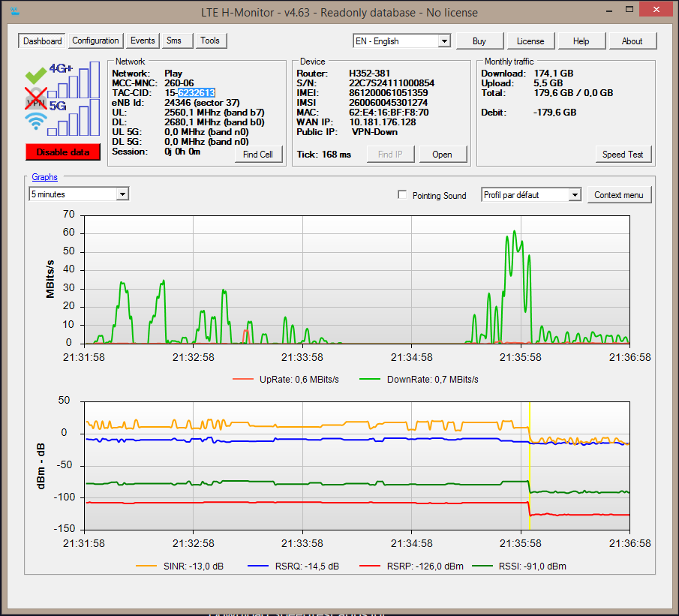Viewport: 679px width, 616px height.
Task: Click the RSRP red legend swatch
Action: click(x=370, y=566)
